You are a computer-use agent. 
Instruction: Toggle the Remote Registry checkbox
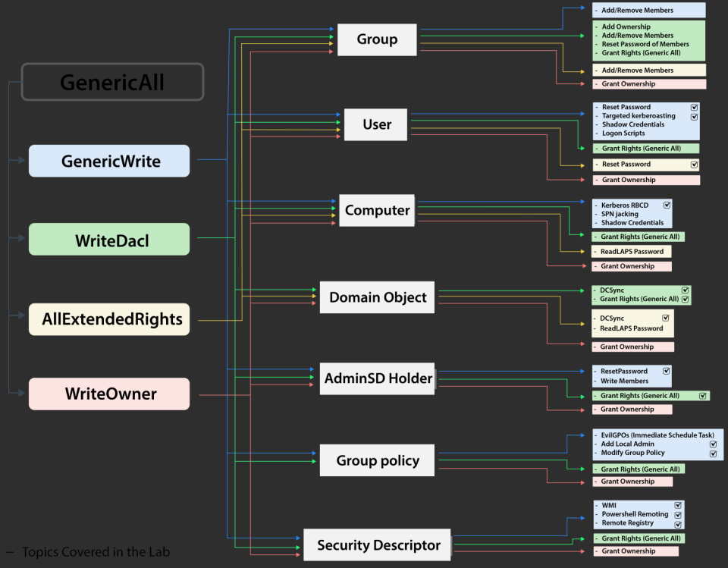pos(678,524)
